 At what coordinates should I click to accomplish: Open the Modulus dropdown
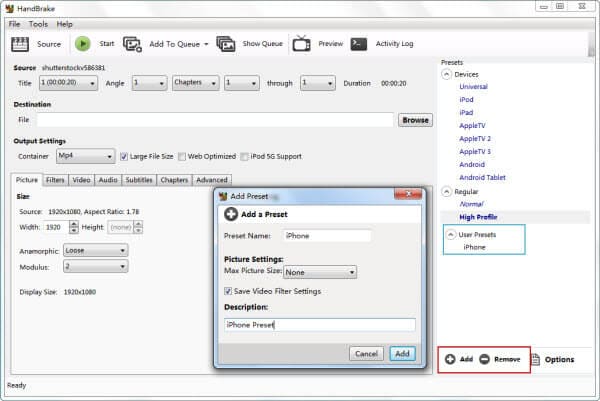click(95, 266)
